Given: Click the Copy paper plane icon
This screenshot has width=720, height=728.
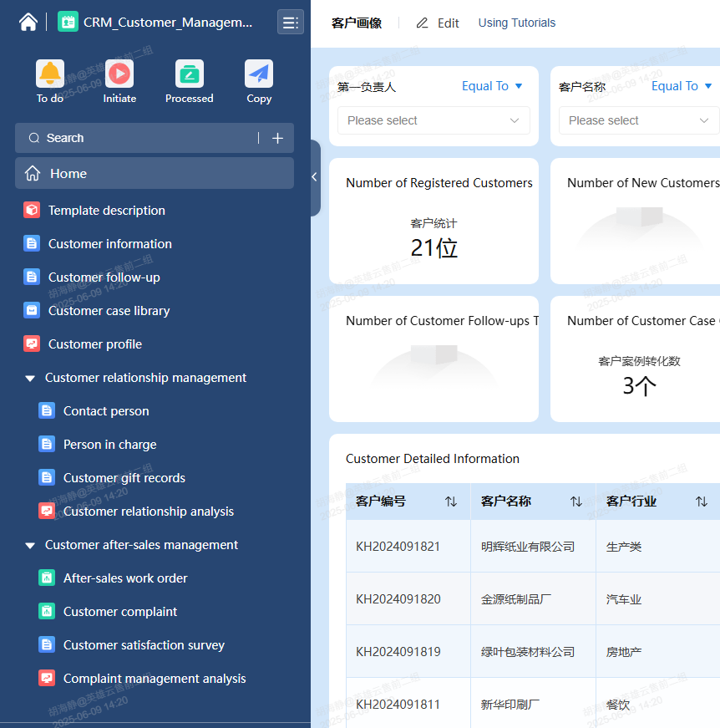Looking at the screenshot, I should (259, 74).
